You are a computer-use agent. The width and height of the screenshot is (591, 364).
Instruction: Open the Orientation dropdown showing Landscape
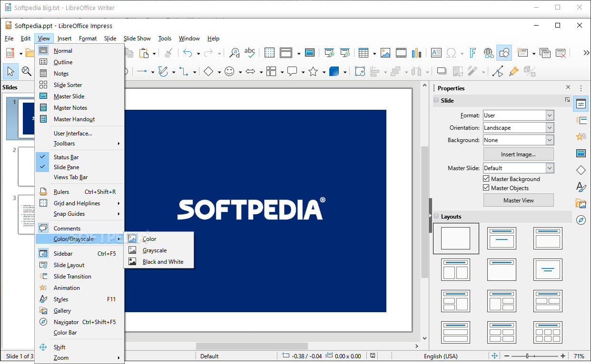pyautogui.click(x=518, y=128)
